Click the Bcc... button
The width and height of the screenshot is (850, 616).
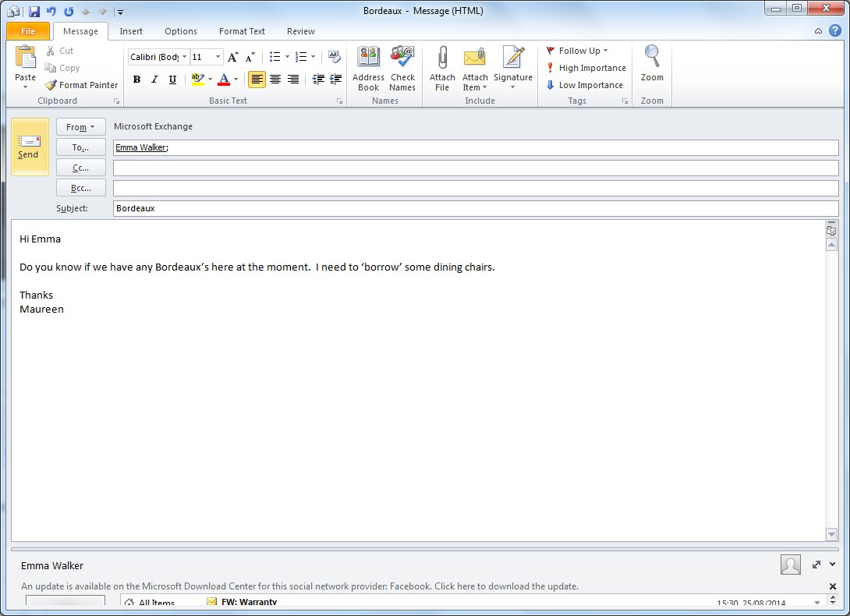pos(81,188)
